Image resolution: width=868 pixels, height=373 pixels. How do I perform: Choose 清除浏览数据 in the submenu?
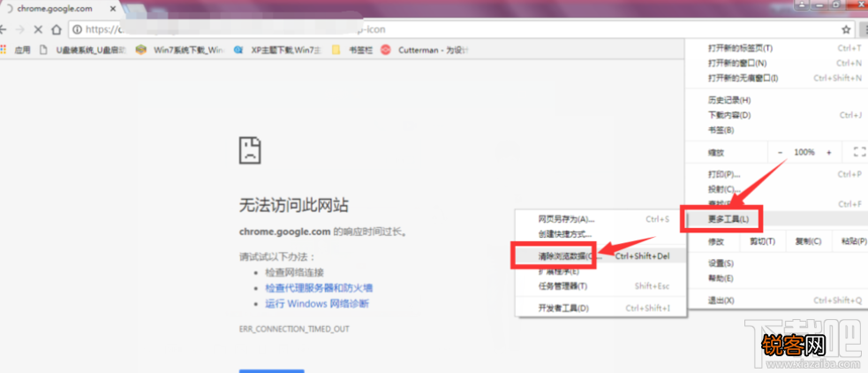click(601, 256)
